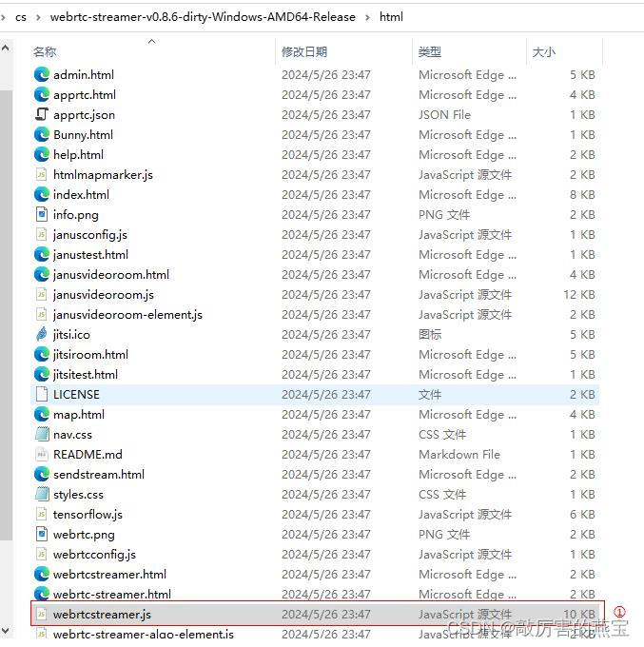Click the jitsiroom.html Edge file icon
The height and width of the screenshot is (647, 644).
42,354
